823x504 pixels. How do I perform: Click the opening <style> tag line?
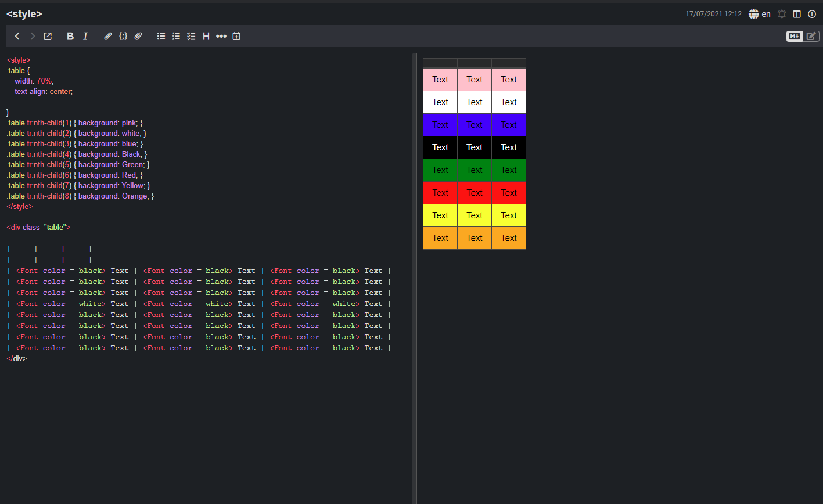[x=19, y=60]
